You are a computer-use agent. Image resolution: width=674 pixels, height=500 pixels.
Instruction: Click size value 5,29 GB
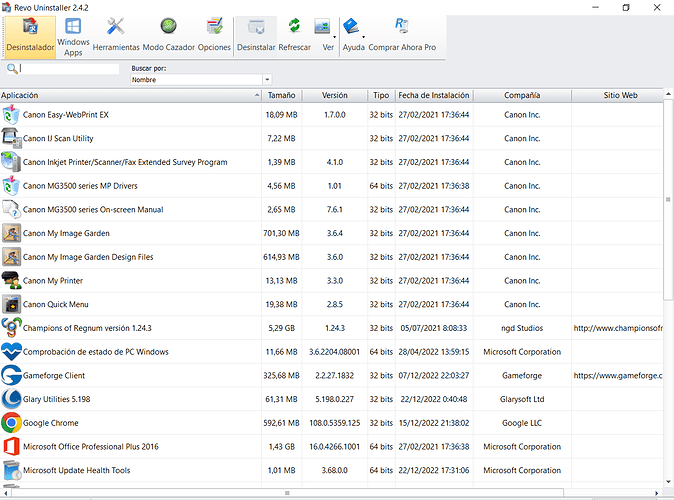[x=282, y=328]
